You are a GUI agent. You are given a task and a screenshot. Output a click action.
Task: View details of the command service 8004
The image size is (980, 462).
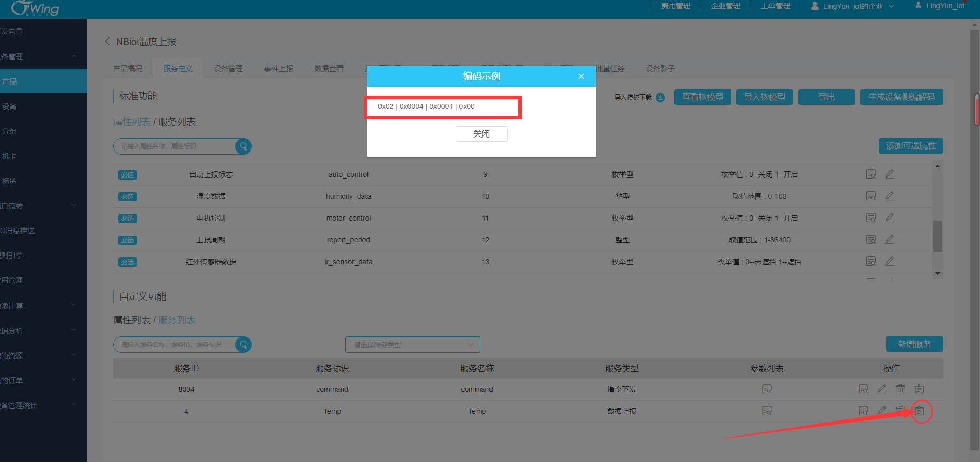[863, 389]
